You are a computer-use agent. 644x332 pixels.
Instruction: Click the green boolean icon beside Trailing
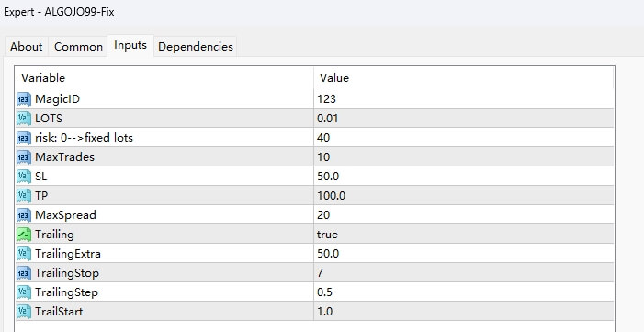point(24,235)
